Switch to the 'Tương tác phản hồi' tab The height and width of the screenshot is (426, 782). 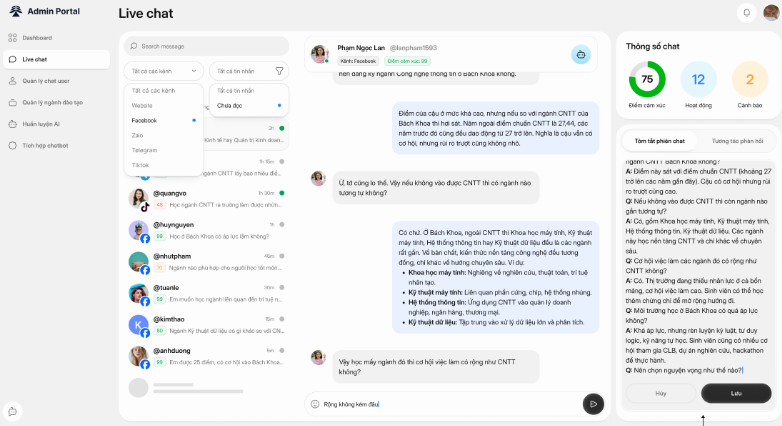735,141
